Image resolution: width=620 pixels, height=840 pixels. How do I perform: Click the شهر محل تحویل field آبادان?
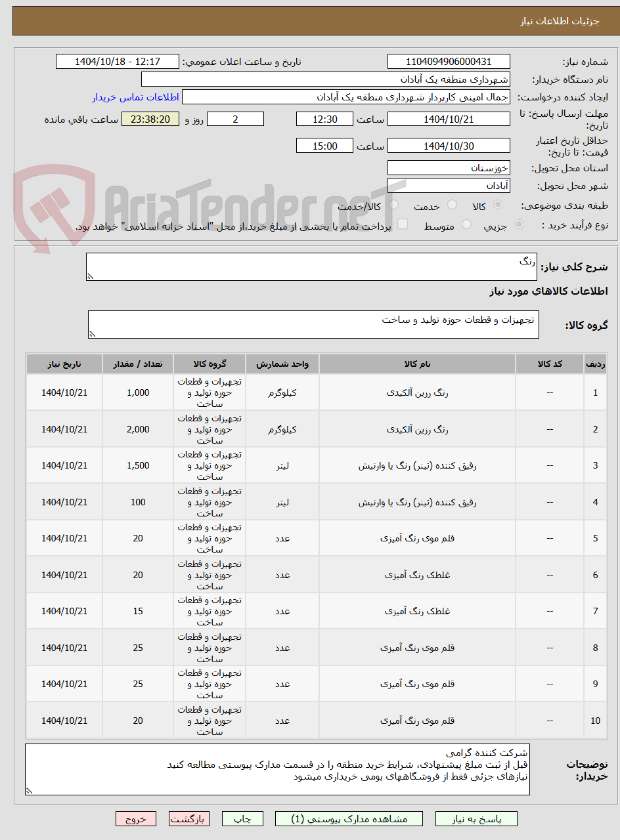pos(449,186)
